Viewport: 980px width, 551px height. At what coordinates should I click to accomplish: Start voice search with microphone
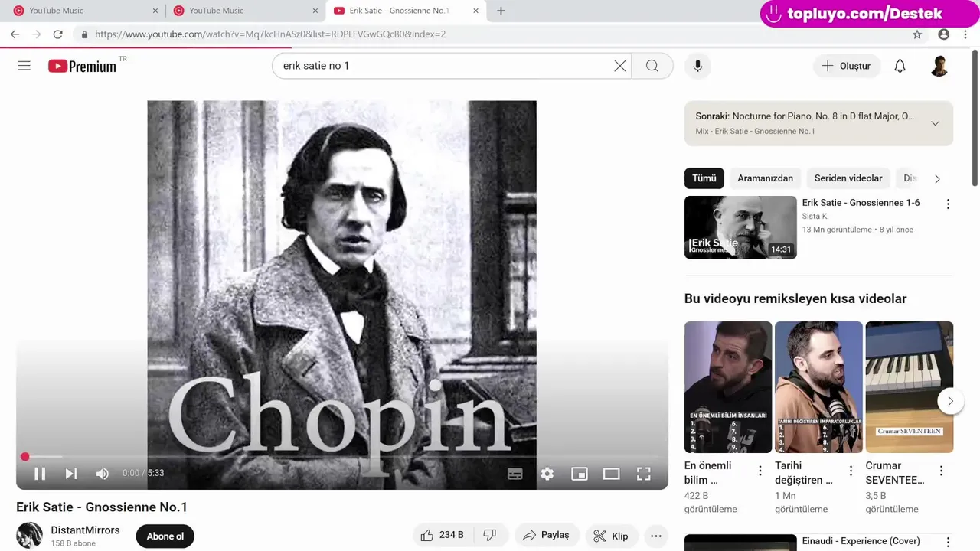click(697, 66)
